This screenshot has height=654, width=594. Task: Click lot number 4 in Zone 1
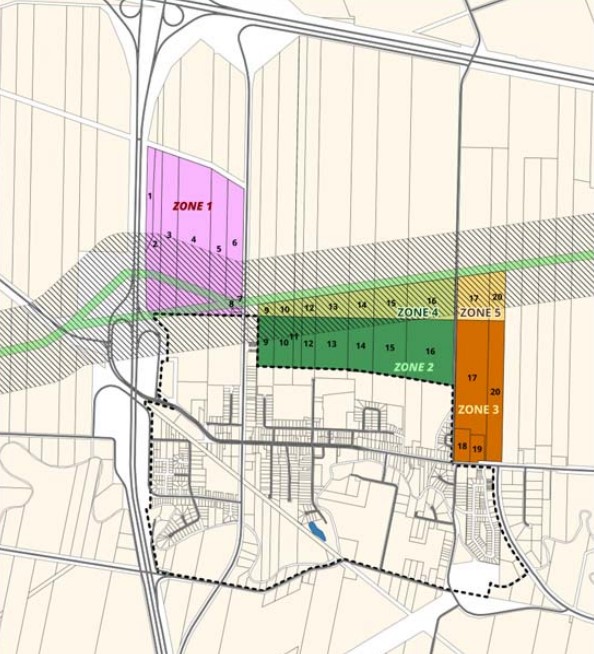coord(193,240)
